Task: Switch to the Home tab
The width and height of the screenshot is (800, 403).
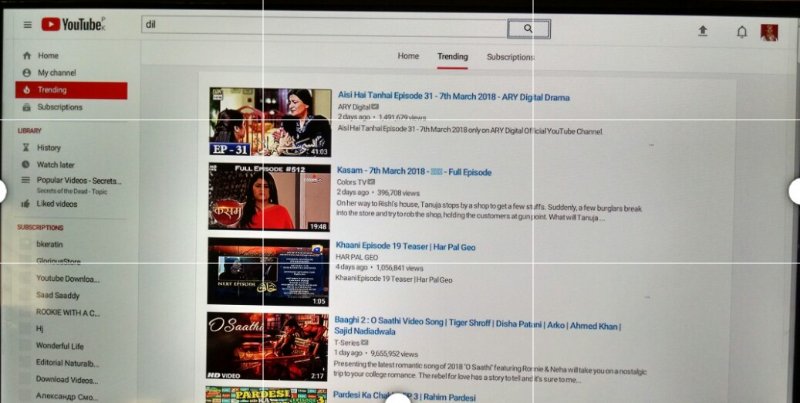Action: click(408, 56)
